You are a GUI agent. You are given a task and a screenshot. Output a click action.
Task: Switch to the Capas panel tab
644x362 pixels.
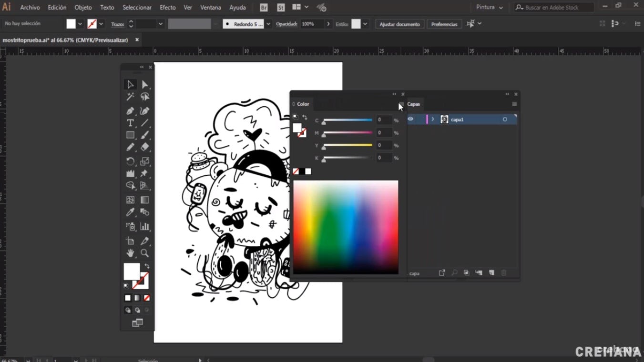point(413,104)
